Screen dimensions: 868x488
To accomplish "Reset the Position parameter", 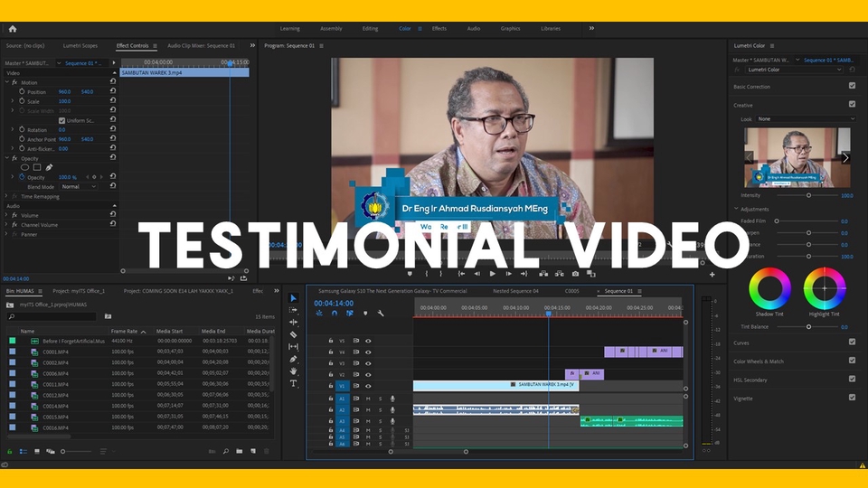I will [x=113, y=90].
